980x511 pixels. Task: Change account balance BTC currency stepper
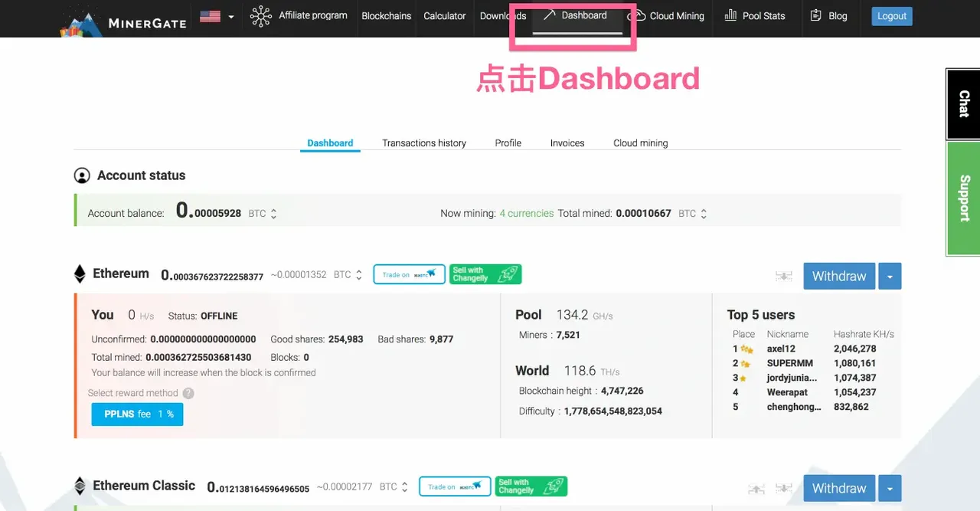coord(273,214)
